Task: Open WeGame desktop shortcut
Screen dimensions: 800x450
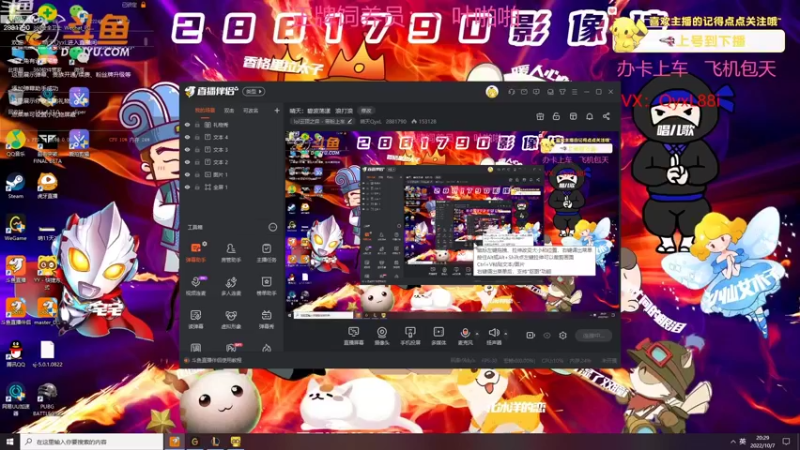Action: click(x=15, y=228)
